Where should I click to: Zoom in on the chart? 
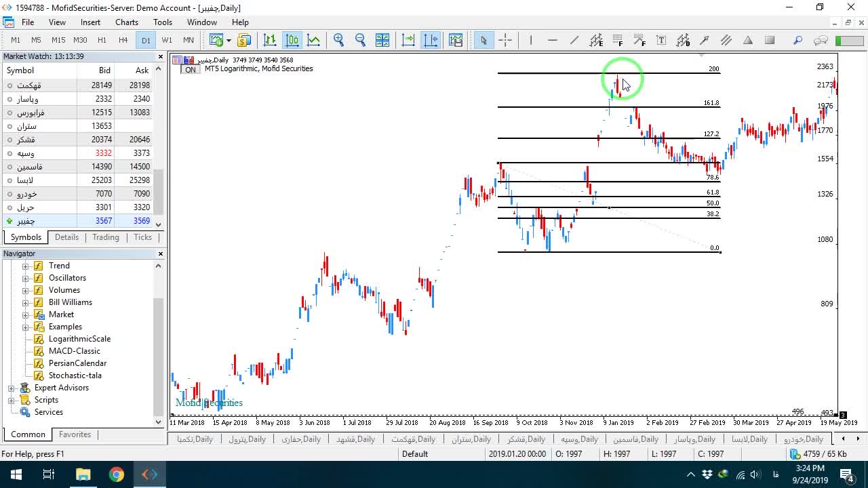(x=339, y=40)
